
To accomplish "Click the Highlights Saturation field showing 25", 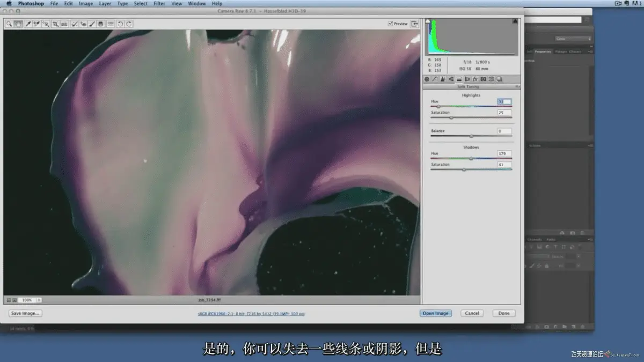I will tap(504, 113).
